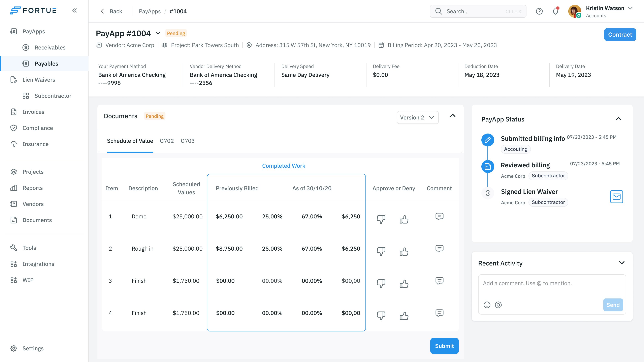This screenshot has height=362, width=644.
Task: Click thumbs down for Demo row
Action: [x=381, y=219]
